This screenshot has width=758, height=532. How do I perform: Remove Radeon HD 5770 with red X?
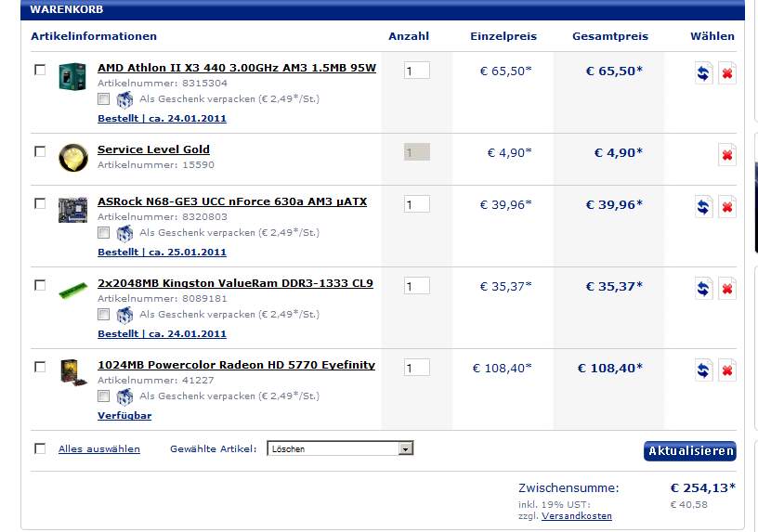(x=727, y=370)
